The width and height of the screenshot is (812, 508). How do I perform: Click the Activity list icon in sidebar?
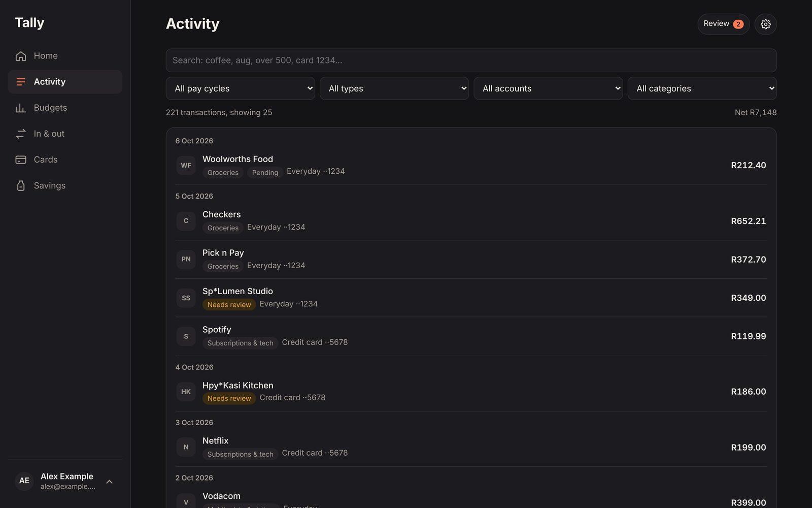[21, 82]
